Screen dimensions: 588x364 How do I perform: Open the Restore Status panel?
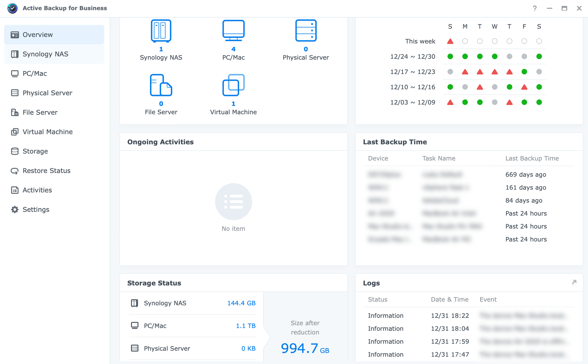(x=47, y=170)
